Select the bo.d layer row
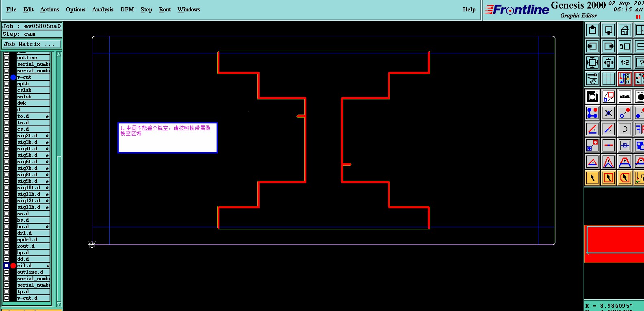644x311 pixels. pos(33,227)
